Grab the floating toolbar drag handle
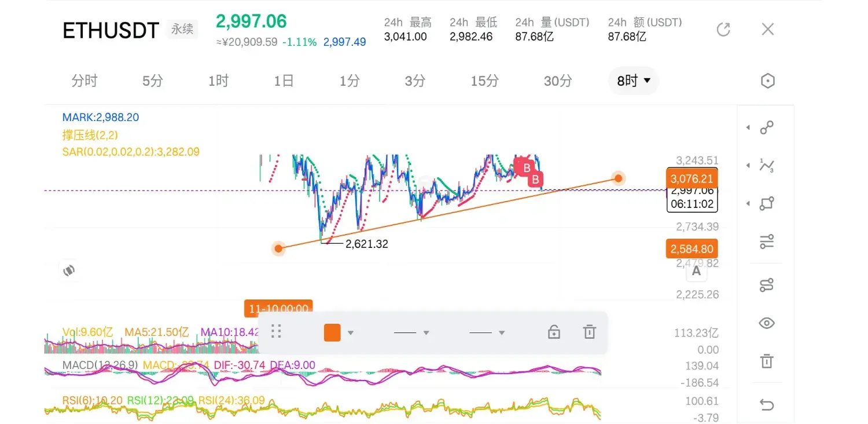This screenshot has height=424, width=868. pyautogui.click(x=276, y=332)
